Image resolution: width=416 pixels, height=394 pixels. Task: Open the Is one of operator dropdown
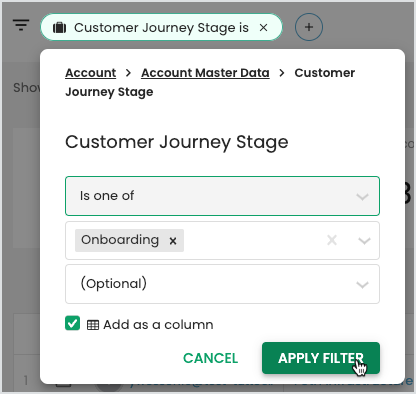[222, 196]
